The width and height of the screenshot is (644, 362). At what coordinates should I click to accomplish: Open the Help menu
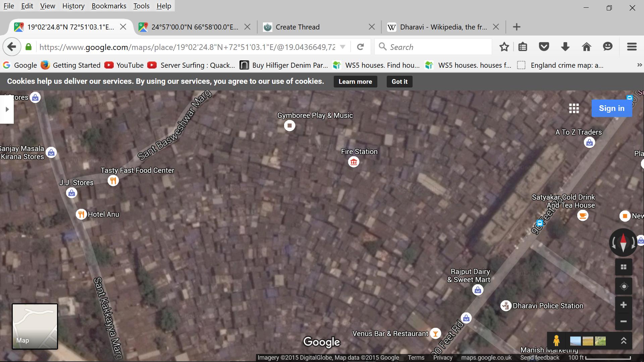point(164,6)
